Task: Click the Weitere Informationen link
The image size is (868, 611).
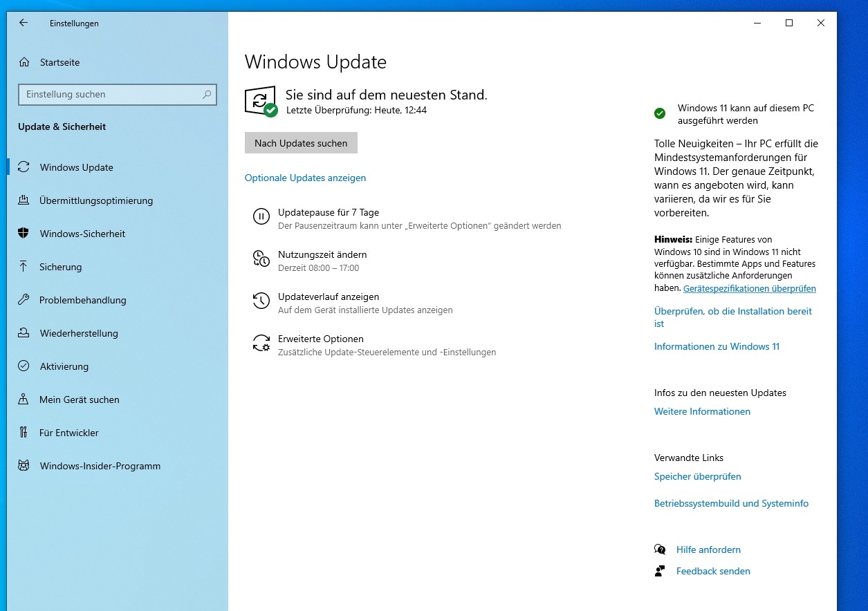Action: tap(702, 411)
